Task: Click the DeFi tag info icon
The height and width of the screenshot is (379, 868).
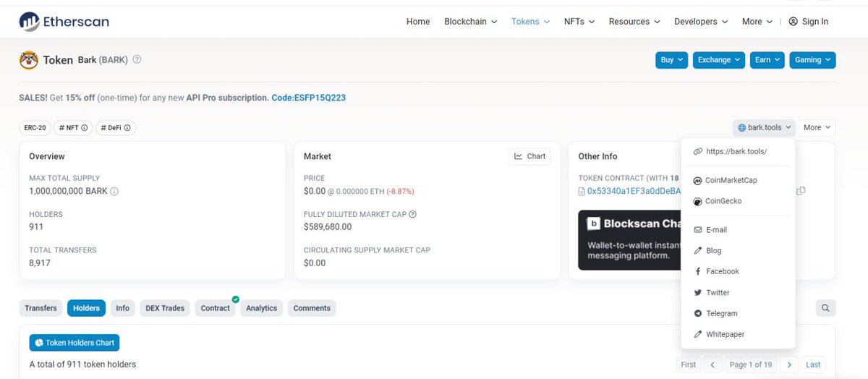Action: [127, 128]
